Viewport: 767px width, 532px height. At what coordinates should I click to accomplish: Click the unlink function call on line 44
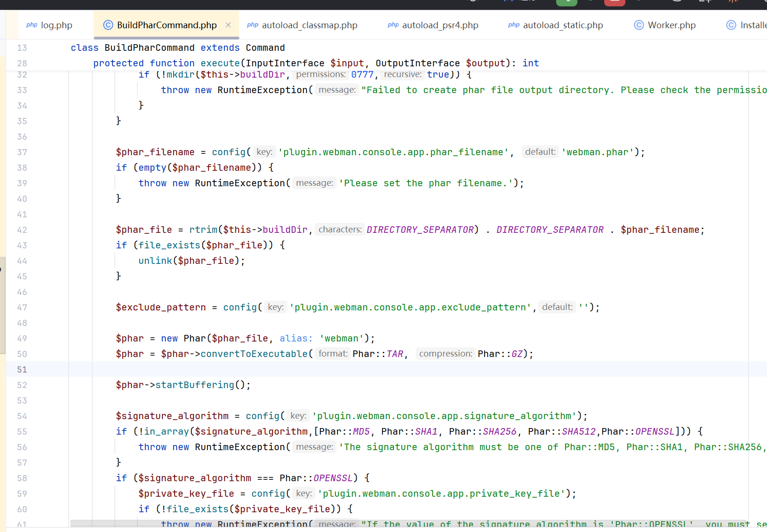[x=155, y=261]
